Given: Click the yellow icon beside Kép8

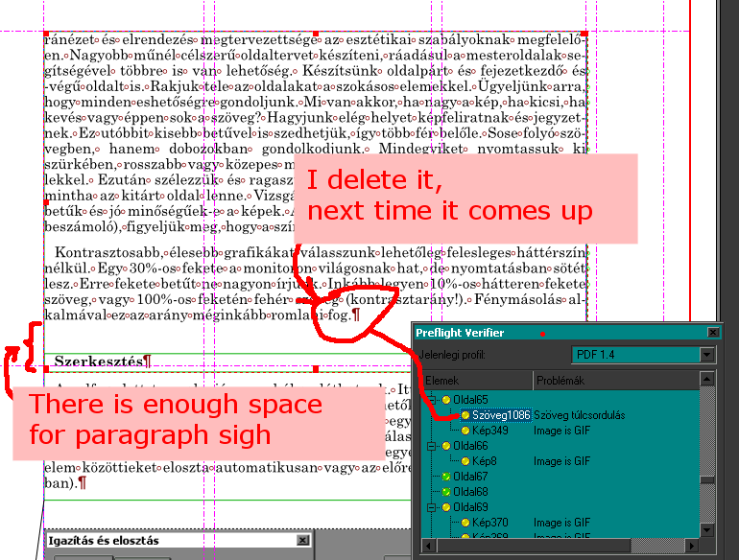Looking at the screenshot, I should pyautogui.click(x=466, y=461).
